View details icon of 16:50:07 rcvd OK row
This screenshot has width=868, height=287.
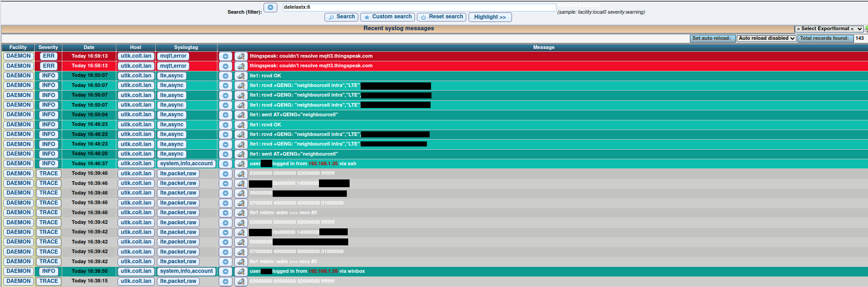click(x=241, y=76)
